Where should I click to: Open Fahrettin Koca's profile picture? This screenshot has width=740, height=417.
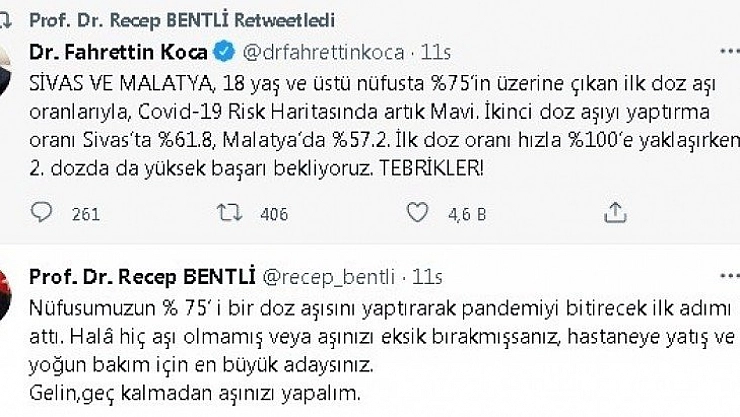(x=8, y=62)
